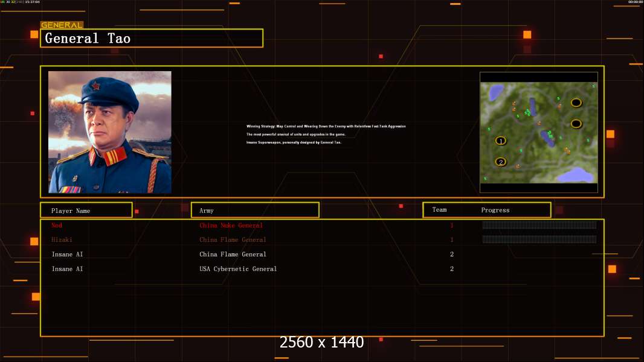
Task: Click the General Tao title box
Action: [x=152, y=38]
